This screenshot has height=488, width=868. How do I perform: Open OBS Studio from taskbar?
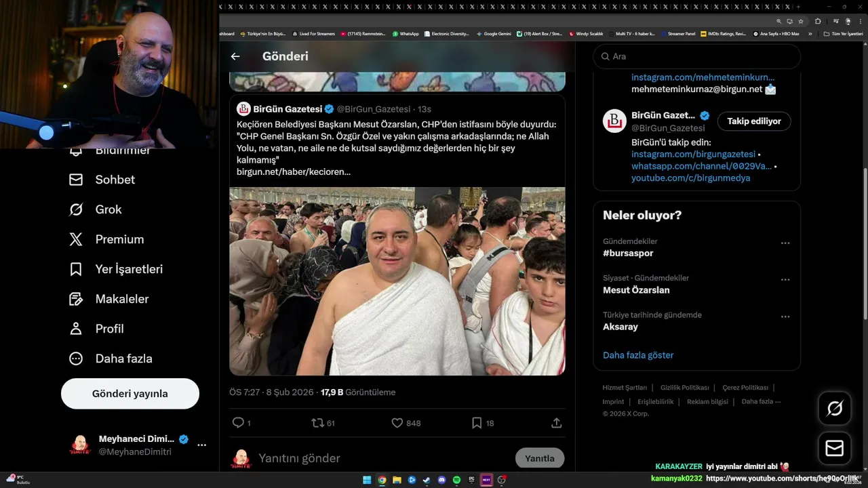click(x=501, y=480)
